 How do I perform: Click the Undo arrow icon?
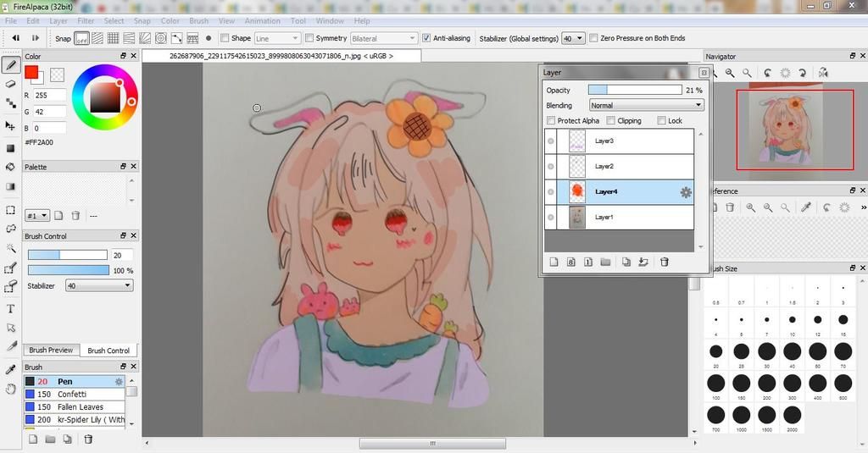coord(15,38)
